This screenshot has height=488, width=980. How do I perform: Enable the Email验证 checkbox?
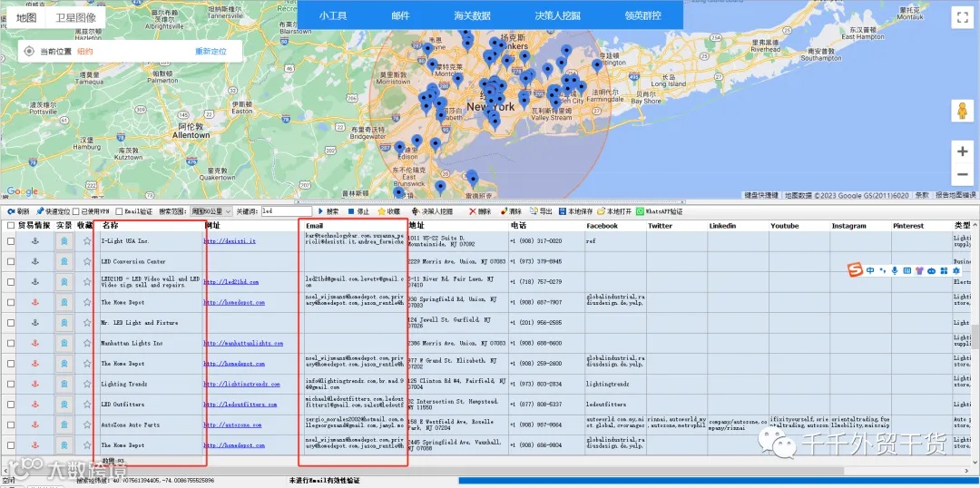(119, 212)
